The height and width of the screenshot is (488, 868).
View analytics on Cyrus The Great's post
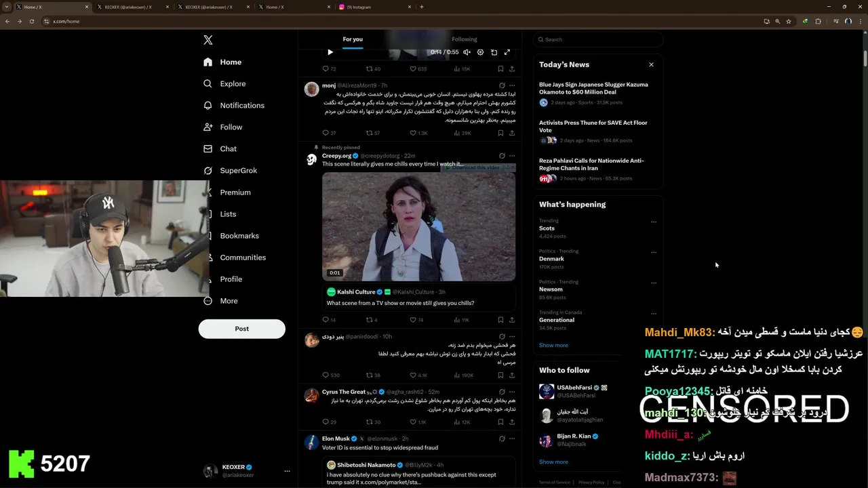pyautogui.click(x=461, y=422)
